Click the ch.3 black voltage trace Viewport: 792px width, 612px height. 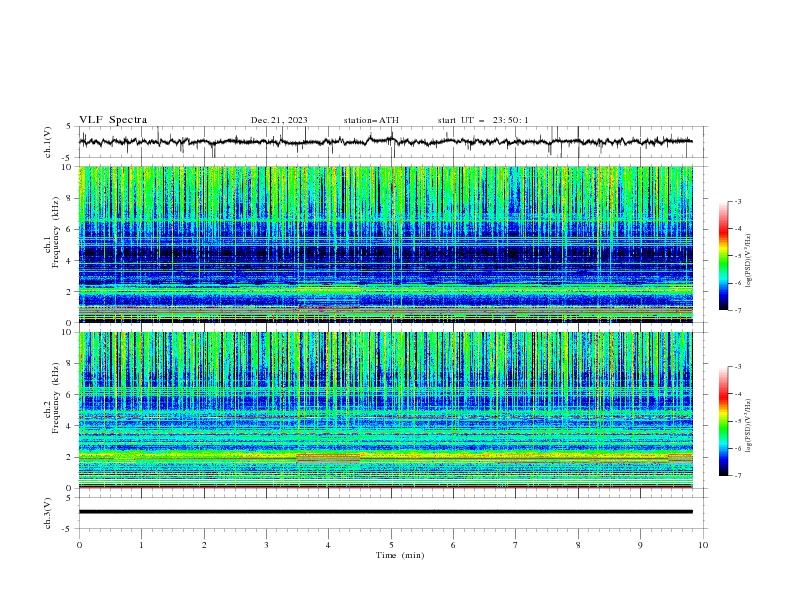[x=386, y=512]
